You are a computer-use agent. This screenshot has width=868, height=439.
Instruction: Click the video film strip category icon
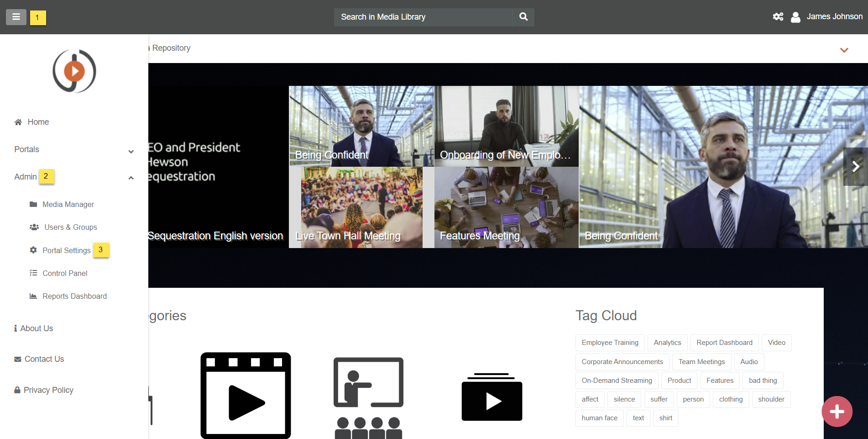click(246, 396)
